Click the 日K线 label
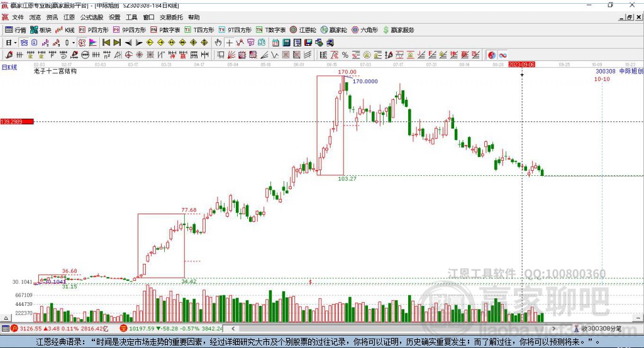Screen dimensions: 644x348 [x=9, y=67]
